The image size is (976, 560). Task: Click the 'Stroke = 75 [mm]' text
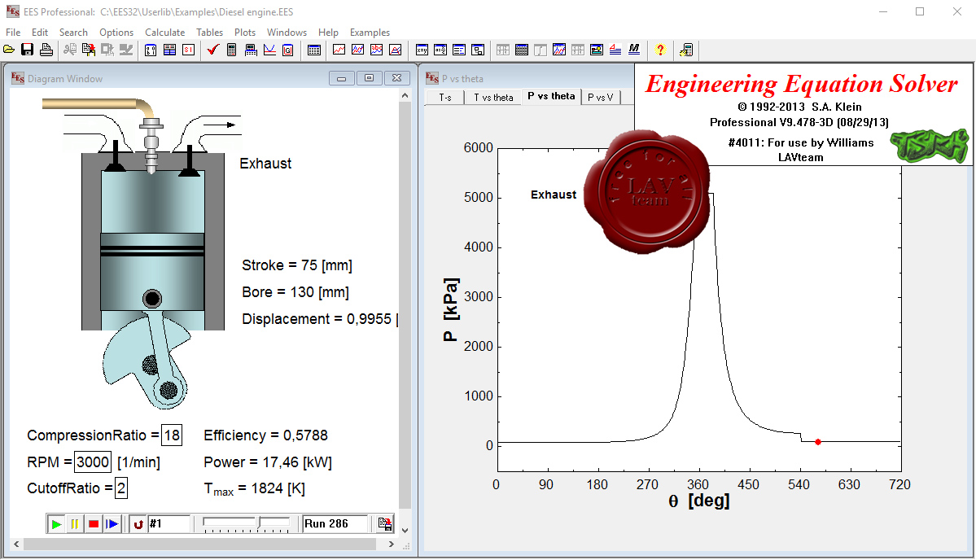point(297,265)
